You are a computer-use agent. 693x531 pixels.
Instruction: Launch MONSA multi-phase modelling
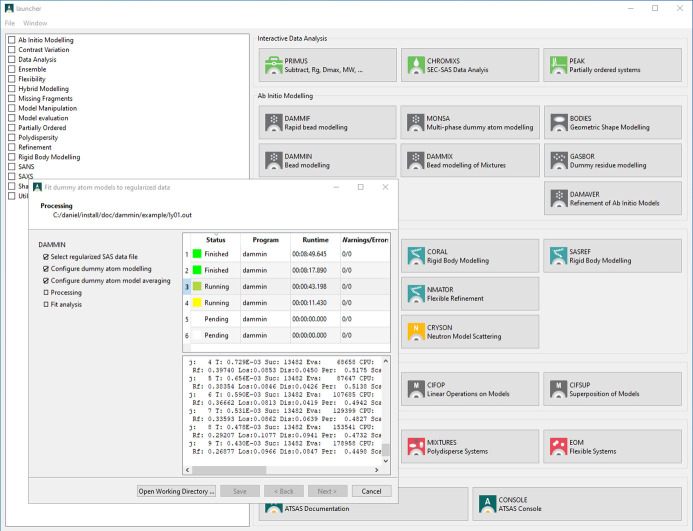pyautogui.click(x=469, y=123)
